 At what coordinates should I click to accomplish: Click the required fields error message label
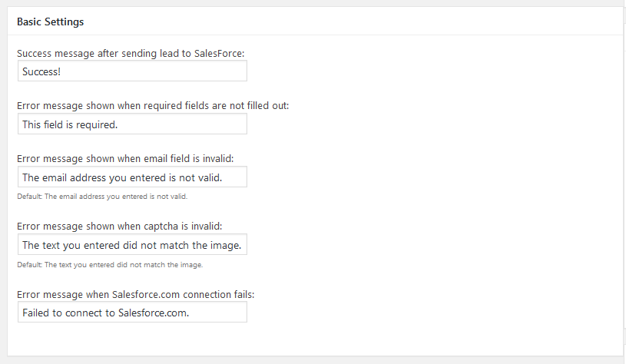[x=153, y=106]
